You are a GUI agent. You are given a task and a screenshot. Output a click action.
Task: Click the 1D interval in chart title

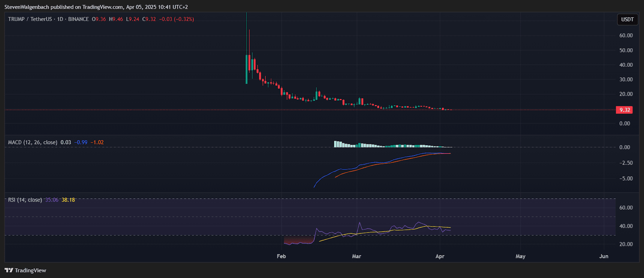[x=60, y=19]
